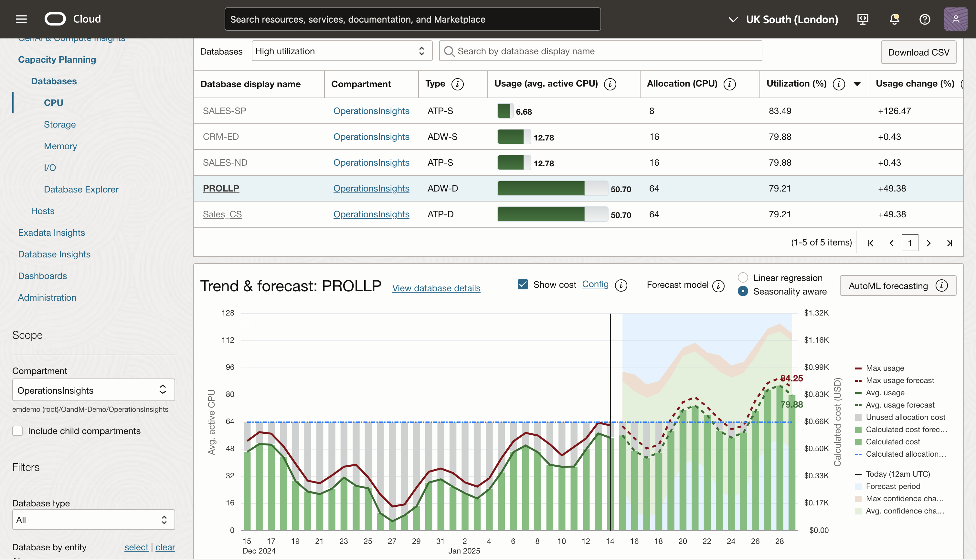
Task: Click the Download CSV button
Action: (x=919, y=52)
